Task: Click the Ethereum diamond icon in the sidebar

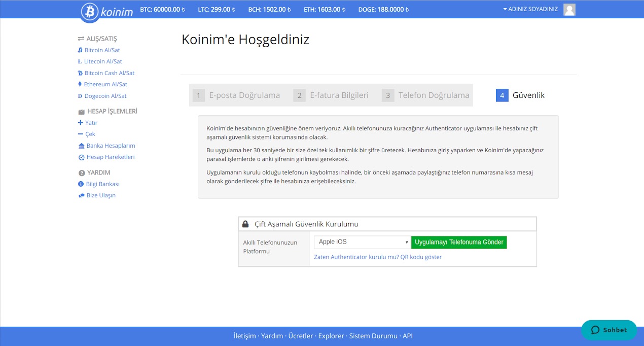Action: pos(80,84)
